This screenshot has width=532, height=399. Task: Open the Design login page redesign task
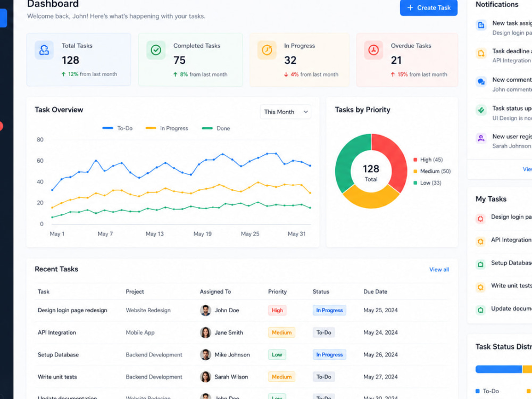[x=72, y=310]
